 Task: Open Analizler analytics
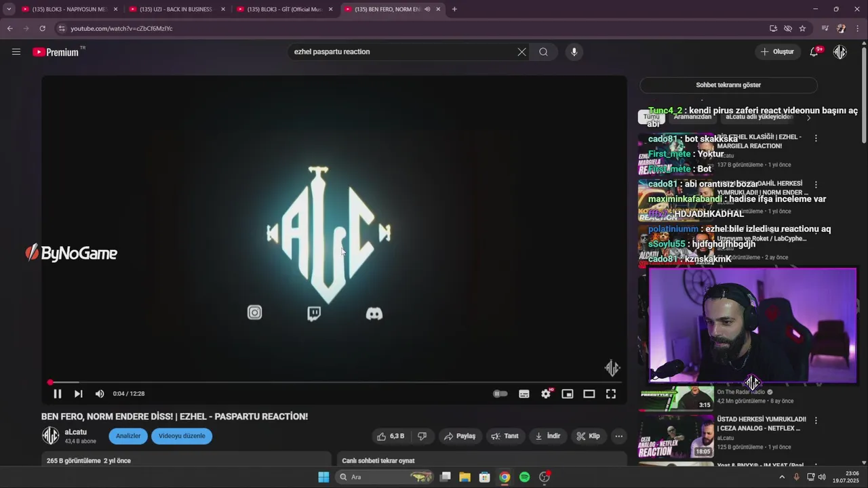click(x=128, y=436)
